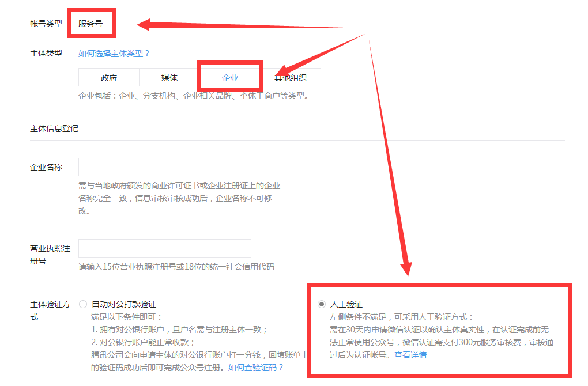Select the 自动对公打款验证 radio button

point(83,304)
